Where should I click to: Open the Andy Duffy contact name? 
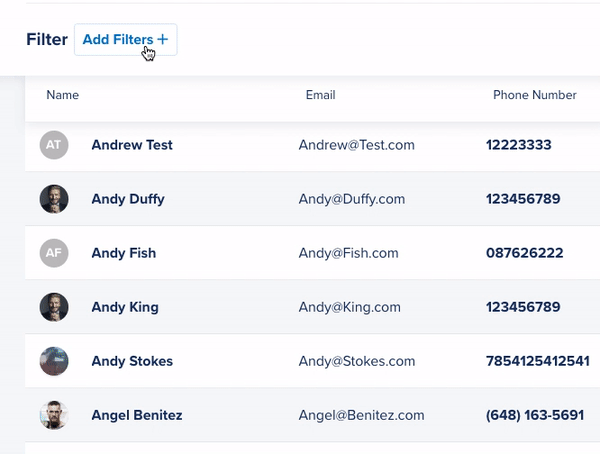[128, 199]
